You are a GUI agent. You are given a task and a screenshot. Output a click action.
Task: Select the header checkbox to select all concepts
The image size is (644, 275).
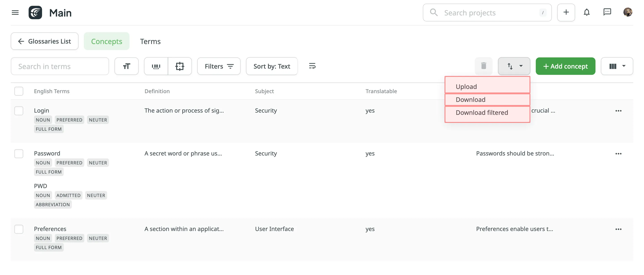(19, 91)
